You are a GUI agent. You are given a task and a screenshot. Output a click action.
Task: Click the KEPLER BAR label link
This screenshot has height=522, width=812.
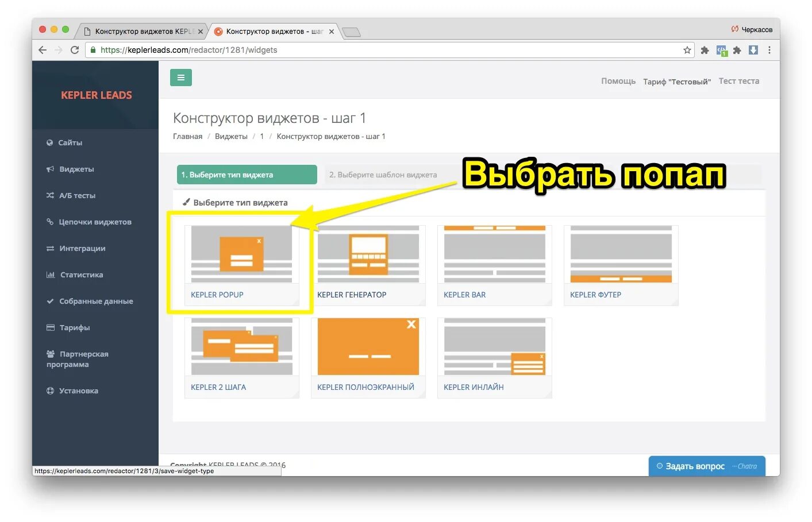(x=464, y=295)
